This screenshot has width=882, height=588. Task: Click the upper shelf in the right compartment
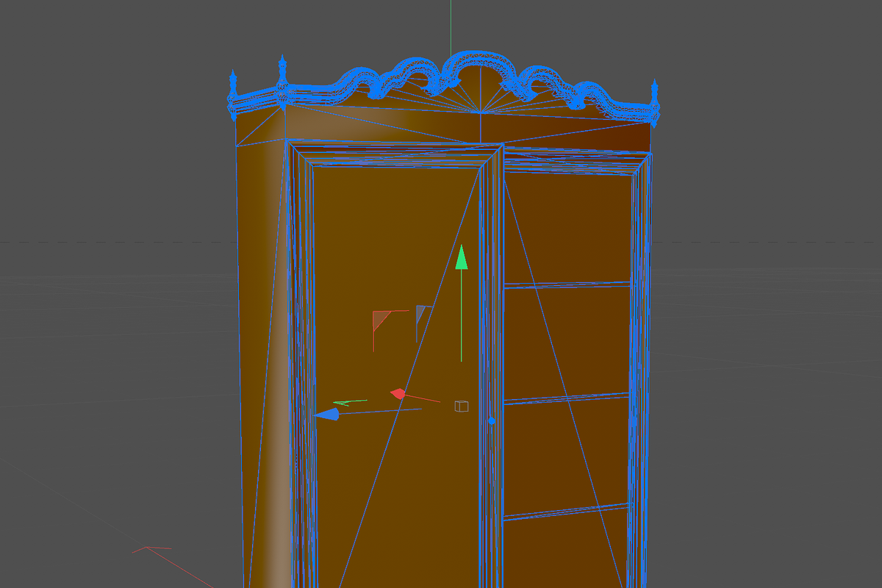point(567,284)
